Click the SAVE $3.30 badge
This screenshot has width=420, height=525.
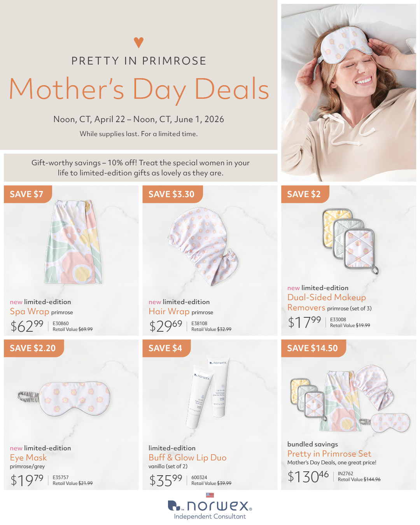tap(171, 194)
